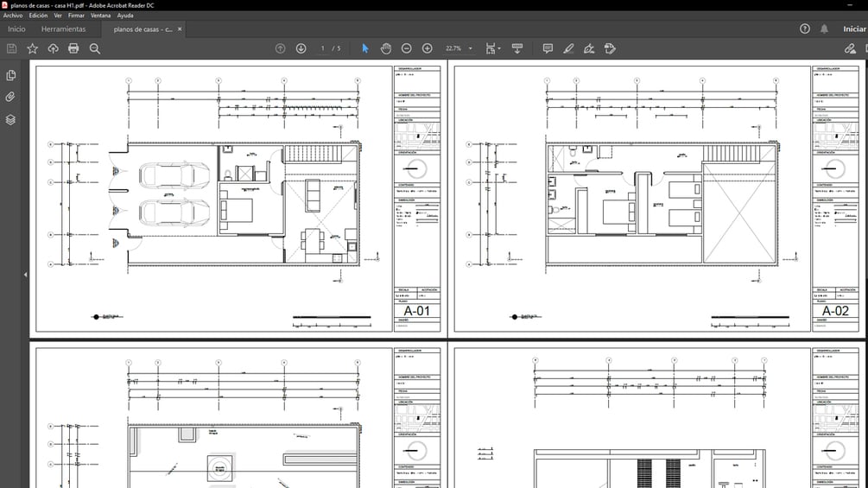This screenshot has width=868, height=488.
Task: Upload file to cloud icon
Action: click(54, 48)
